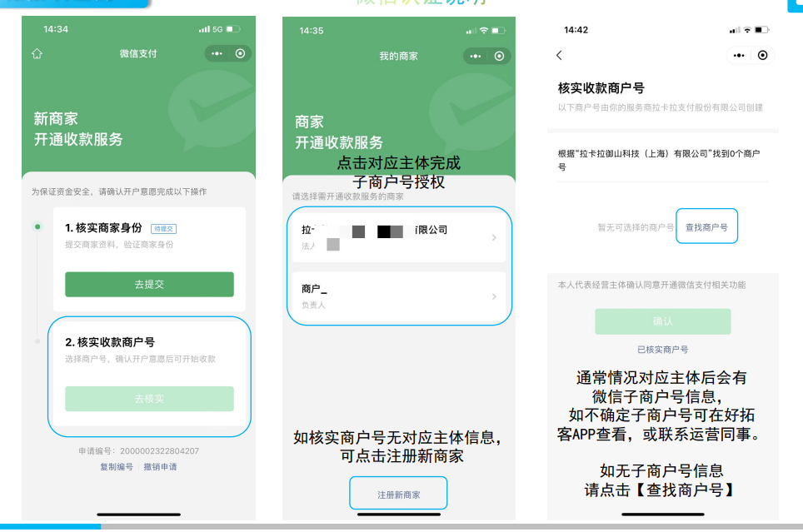Click the light green 去核实 button
The image size is (803, 532).
[150, 399]
